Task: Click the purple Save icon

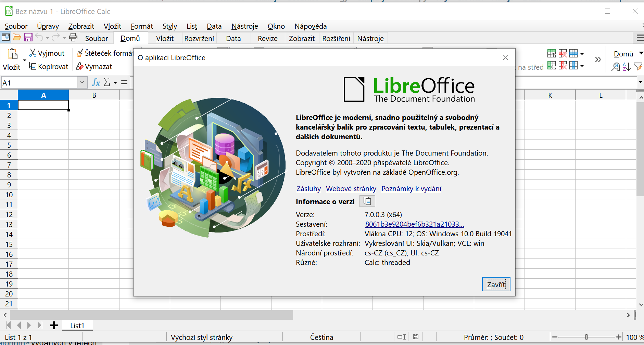Action: point(28,38)
